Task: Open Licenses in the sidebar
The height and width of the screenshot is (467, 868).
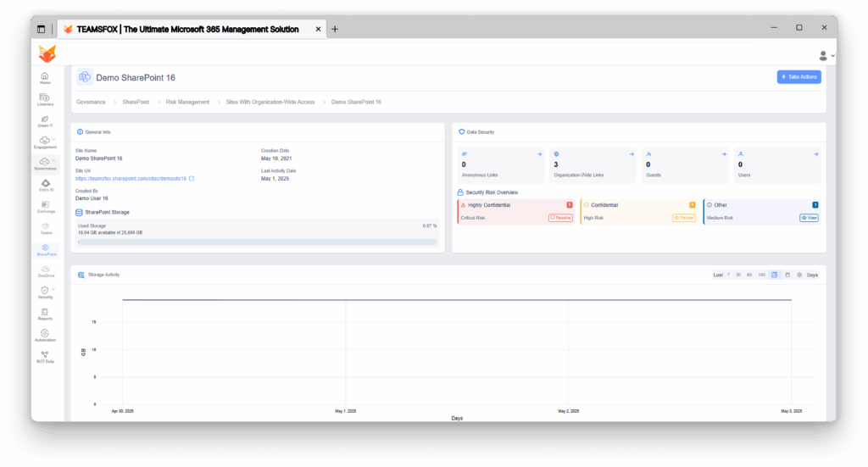Action: click(x=45, y=100)
